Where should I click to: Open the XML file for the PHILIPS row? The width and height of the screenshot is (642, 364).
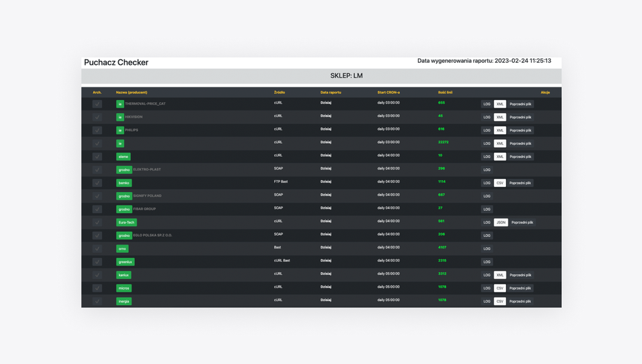coord(500,130)
